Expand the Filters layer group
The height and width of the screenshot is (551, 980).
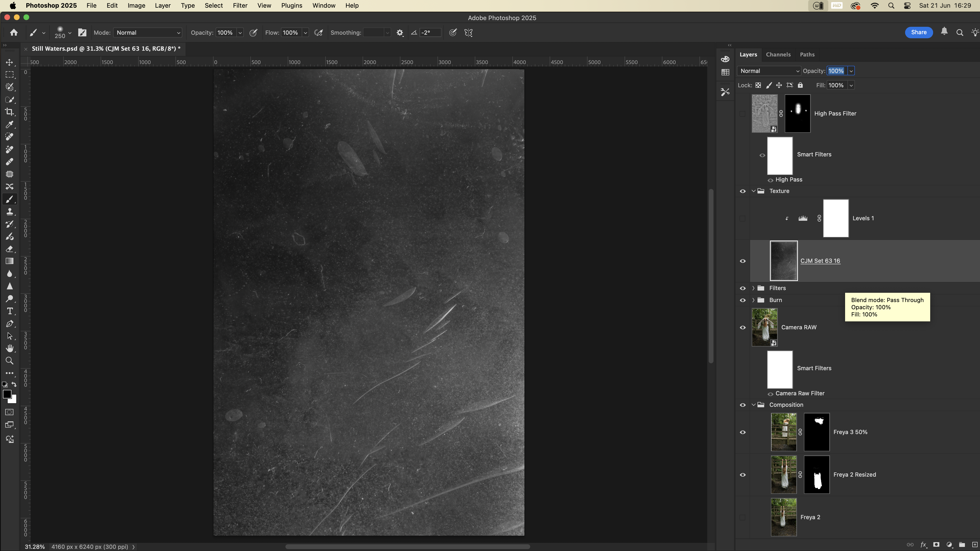click(753, 288)
